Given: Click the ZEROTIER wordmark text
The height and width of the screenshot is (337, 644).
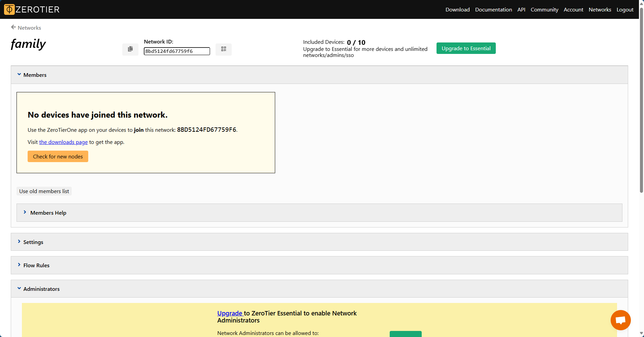Looking at the screenshot, I should click(37, 9).
